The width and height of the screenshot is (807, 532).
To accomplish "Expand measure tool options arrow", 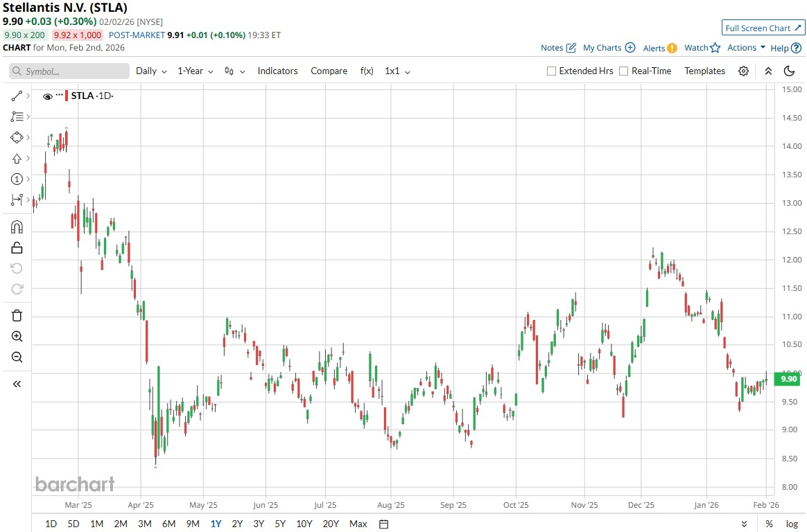I will [x=28, y=199].
